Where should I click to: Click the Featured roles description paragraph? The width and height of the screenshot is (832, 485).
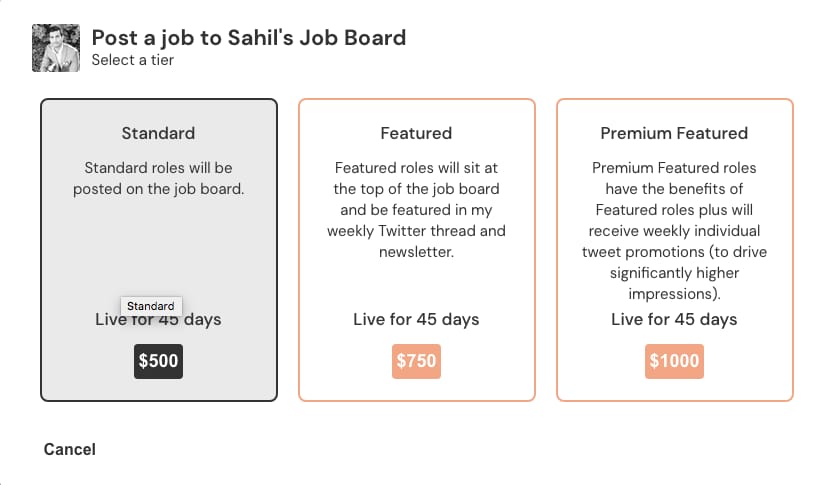click(416, 210)
